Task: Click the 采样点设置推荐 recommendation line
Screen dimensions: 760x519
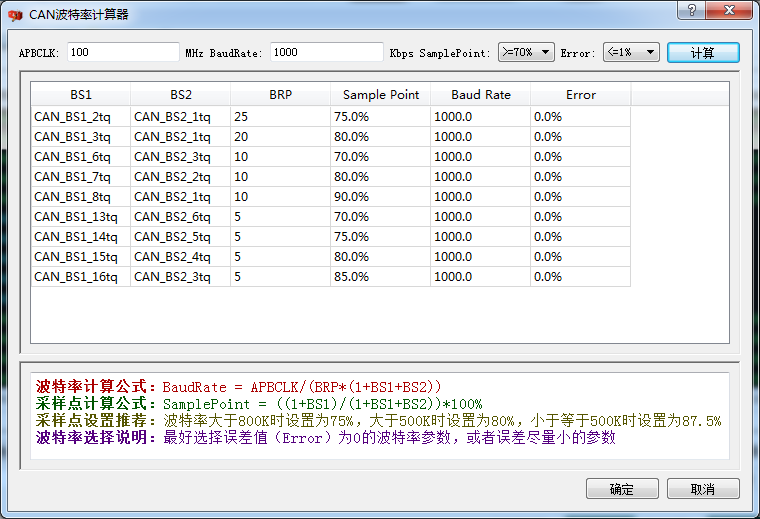Action: pyautogui.click(x=379, y=420)
